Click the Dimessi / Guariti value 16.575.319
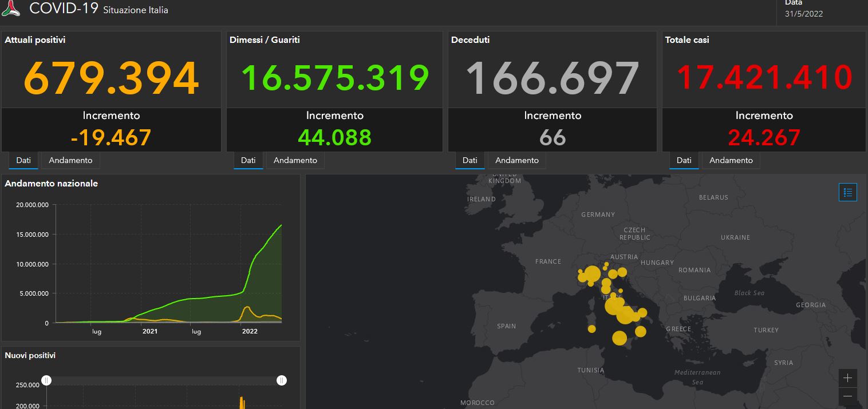This screenshot has width=868, height=409. point(335,78)
